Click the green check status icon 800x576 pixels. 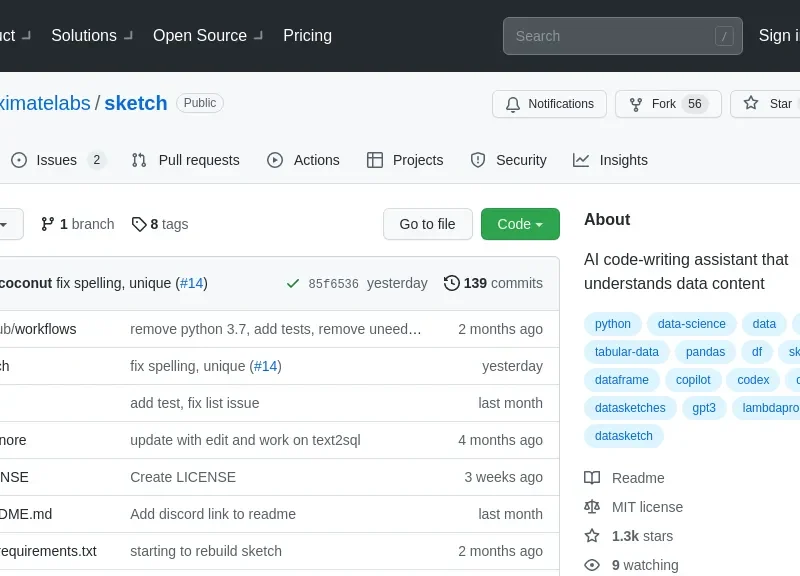[293, 283]
